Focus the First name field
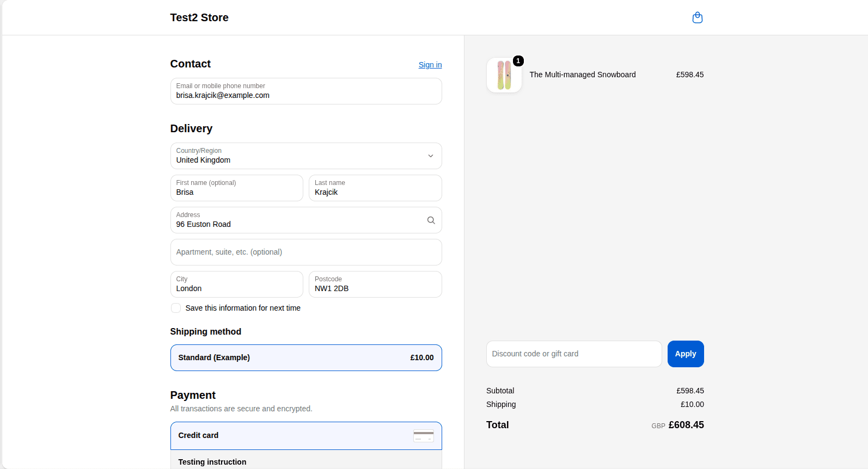Image resolution: width=868 pixels, height=469 pixels. [237, 188]
